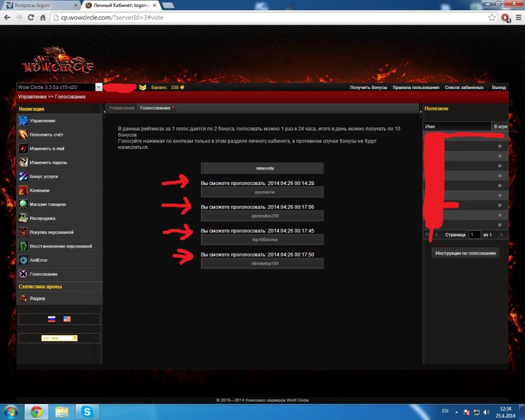The image size is (525, 420).
Task: Open the Список забаненых link
Action: point(464,87)
